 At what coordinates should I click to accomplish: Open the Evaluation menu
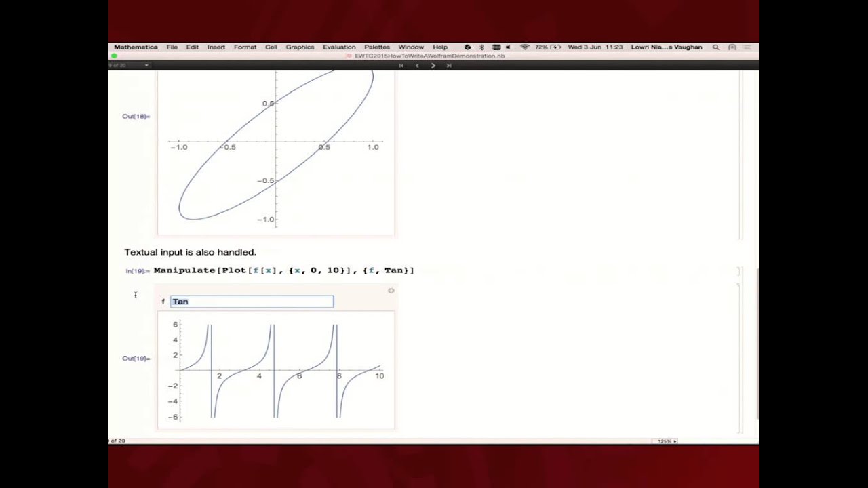click(339, 47)
